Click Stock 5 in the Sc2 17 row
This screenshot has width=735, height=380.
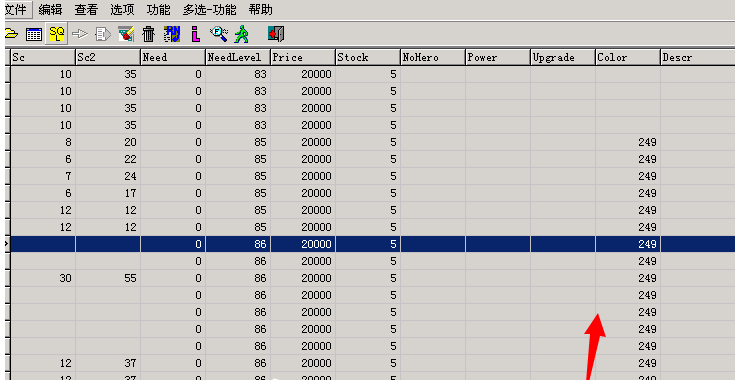click(x=368, y=193)
